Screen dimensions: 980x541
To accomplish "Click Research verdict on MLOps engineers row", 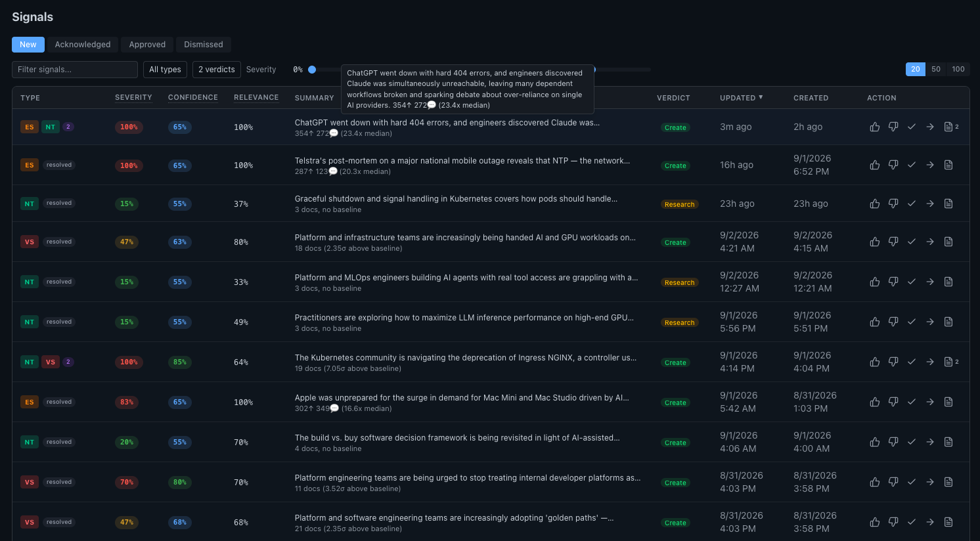I will (679, 282).
